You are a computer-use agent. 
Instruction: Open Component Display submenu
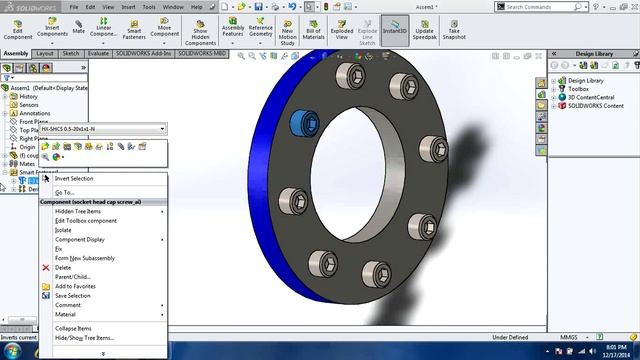tap(103, 240)
